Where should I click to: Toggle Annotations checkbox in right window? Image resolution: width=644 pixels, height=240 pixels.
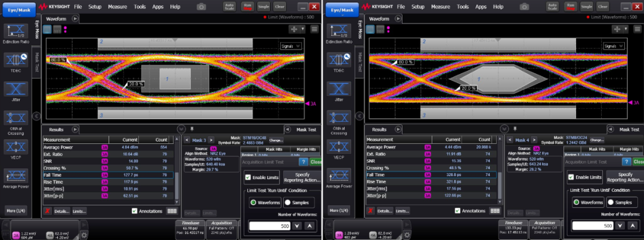click(x=457, y=211)
